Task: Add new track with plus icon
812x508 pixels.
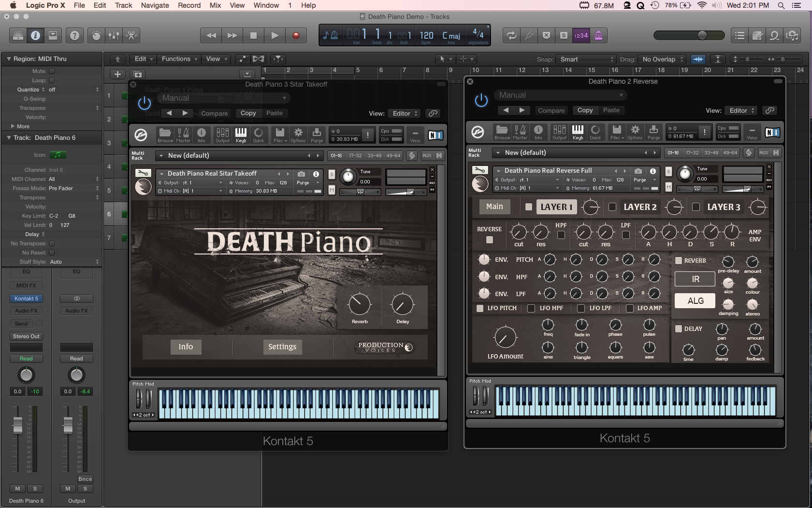Action: coord(117,74)
